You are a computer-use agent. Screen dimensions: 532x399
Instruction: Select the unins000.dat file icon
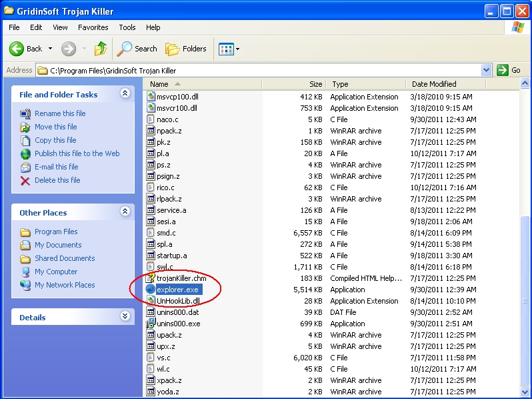point(151,312)
